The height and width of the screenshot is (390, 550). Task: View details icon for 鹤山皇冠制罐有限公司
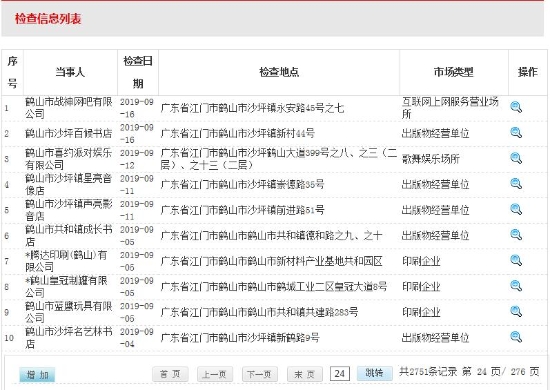click(x=516, y=286)
